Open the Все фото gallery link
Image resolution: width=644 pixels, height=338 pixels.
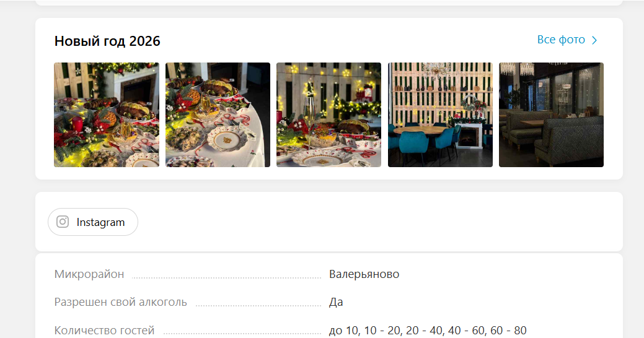(561, 40)
